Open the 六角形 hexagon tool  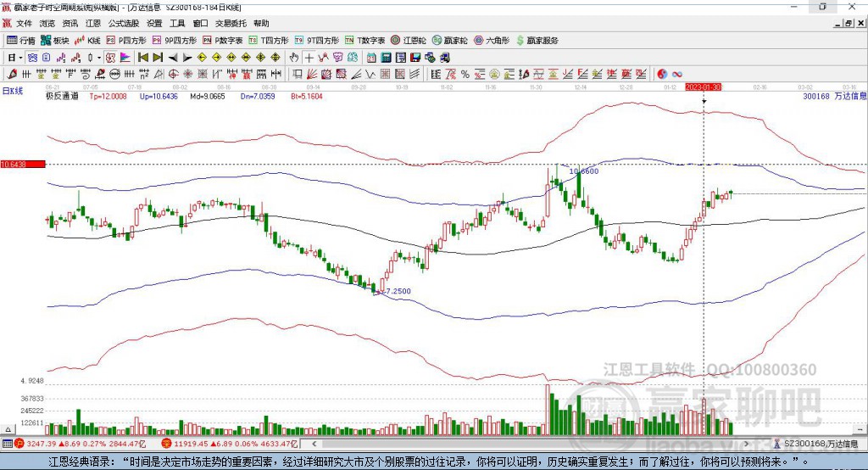(492, 41)
